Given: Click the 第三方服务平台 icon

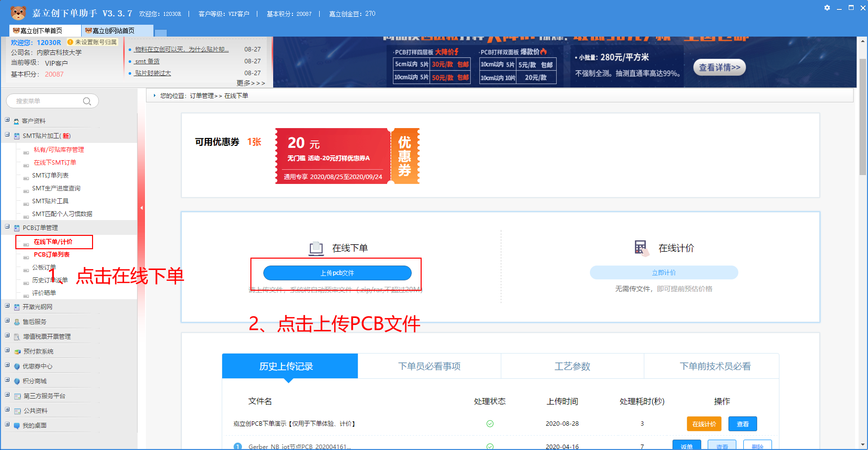Looking at the screenshot, I should tap(17, 396).
